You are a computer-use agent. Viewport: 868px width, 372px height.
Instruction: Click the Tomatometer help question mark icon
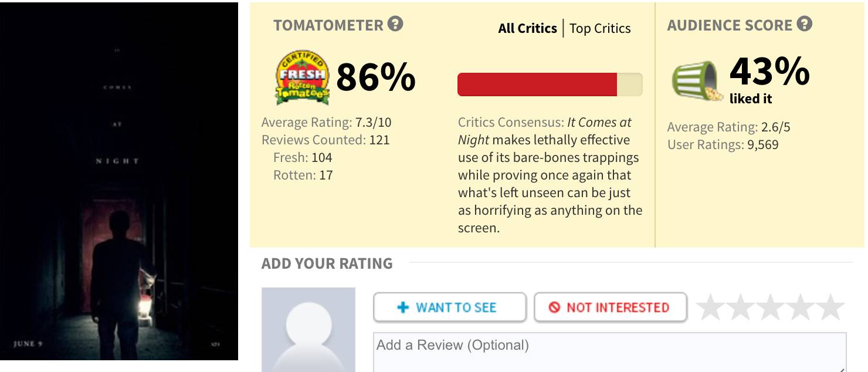tap(396, 25)
